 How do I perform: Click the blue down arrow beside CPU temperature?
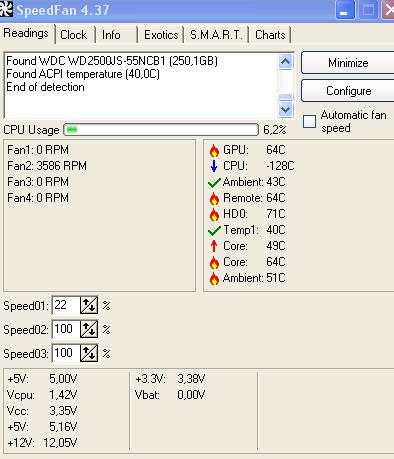(x=214, y=166)
